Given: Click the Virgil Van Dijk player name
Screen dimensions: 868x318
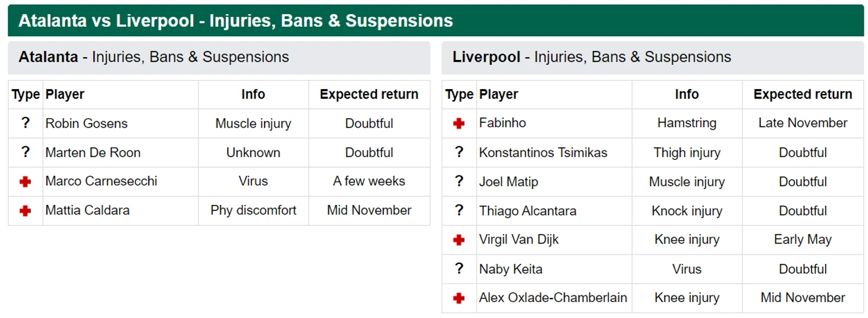Looking at the screenshot, I should point(519,240).
